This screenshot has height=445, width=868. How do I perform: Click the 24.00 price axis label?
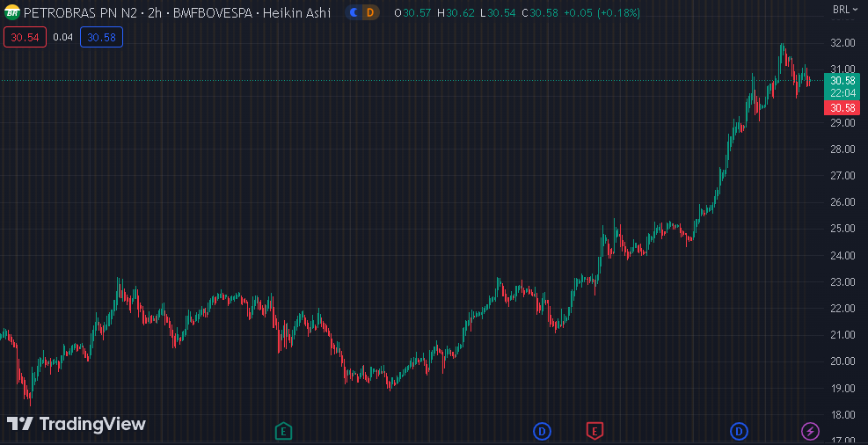point(844,255)
